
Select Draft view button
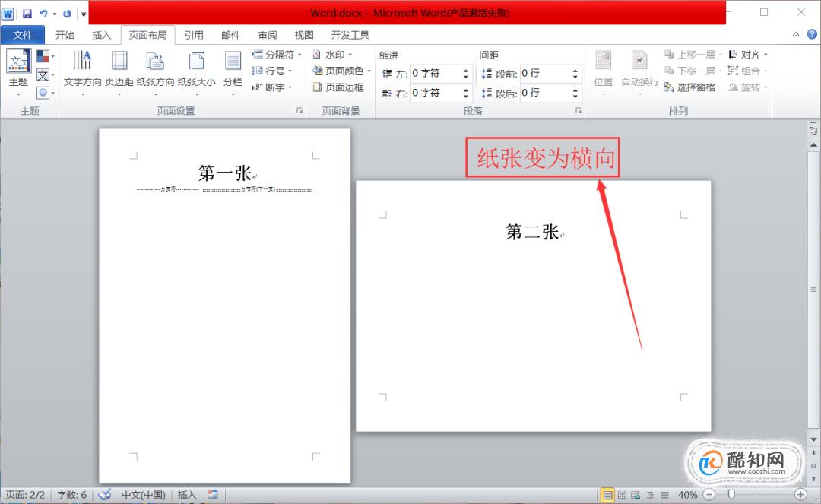(664, 495)
